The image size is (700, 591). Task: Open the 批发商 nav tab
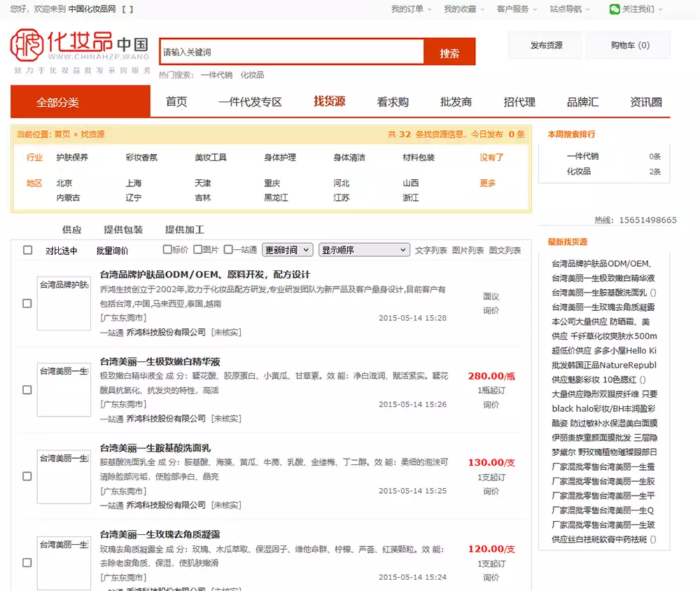click(x=456, y=102)
